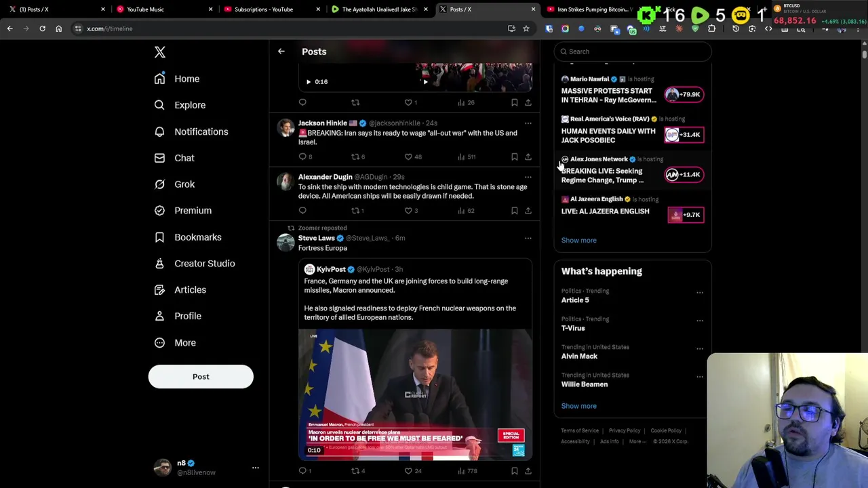Open more options on Steve Laws post
The width and height of the screenshot is (868, 488).
pos(528,239)
